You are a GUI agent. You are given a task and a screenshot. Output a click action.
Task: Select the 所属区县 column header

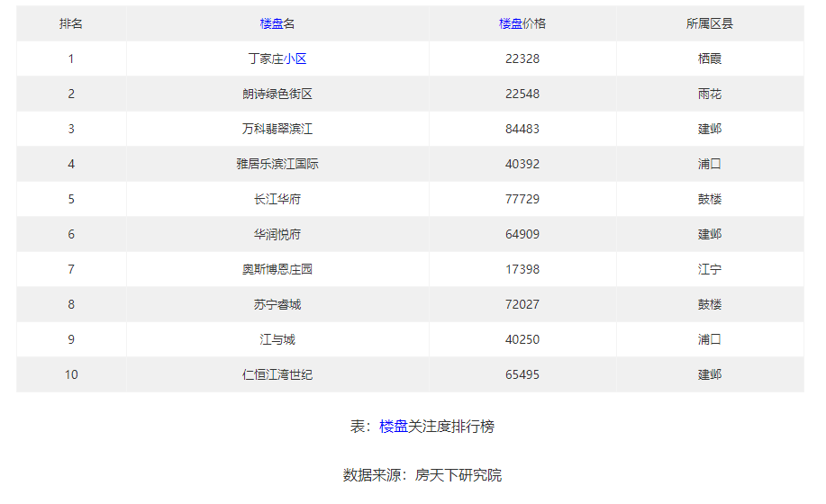(710, 23)
